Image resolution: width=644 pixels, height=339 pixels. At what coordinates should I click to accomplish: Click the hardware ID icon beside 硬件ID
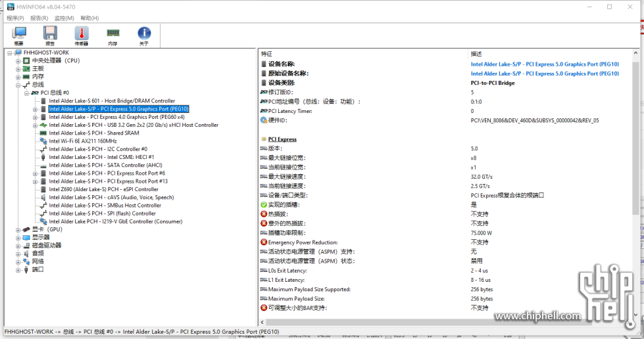pos(264,120)
